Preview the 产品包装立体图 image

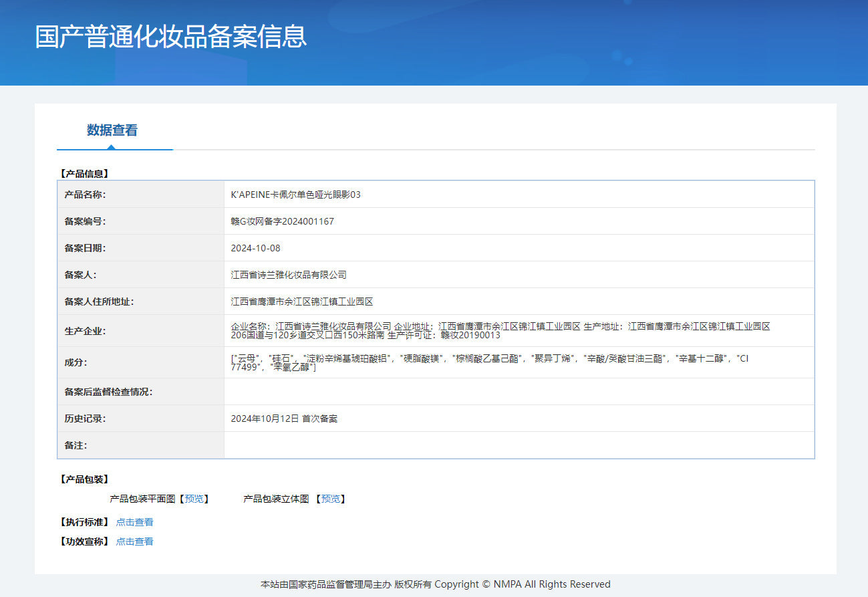click(330, 499)
